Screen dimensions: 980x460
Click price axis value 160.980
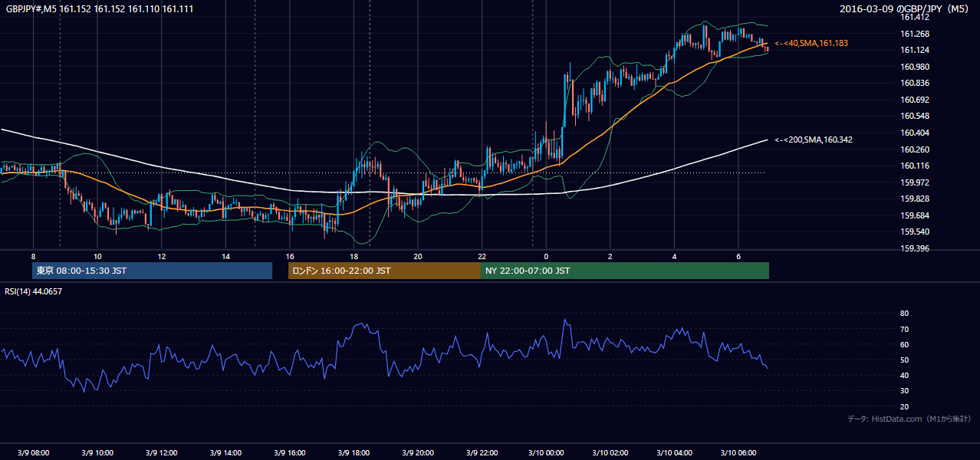coord(914,67)
